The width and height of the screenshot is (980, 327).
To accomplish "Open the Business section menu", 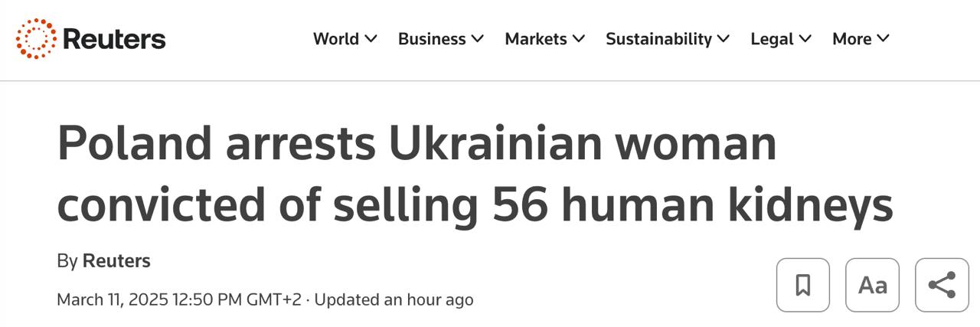I will 432,39.
